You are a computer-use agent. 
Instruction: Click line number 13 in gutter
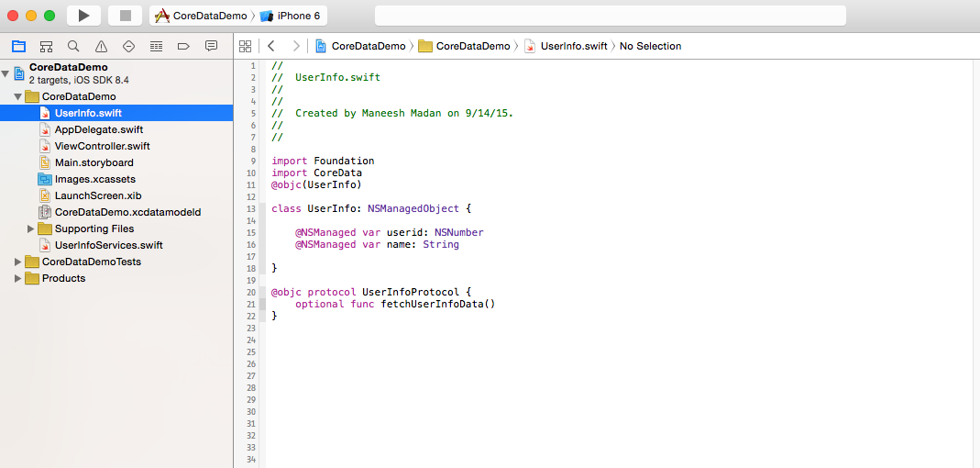(x=252, y=208)
